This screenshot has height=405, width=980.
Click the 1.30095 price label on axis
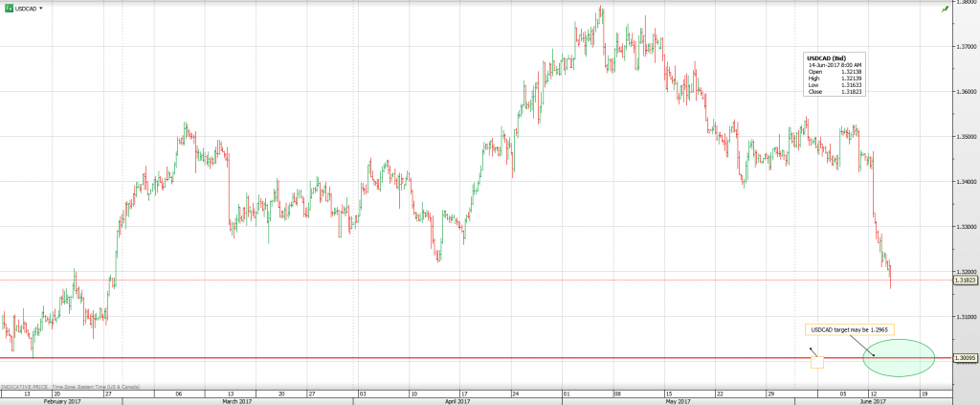pos(966,359)
